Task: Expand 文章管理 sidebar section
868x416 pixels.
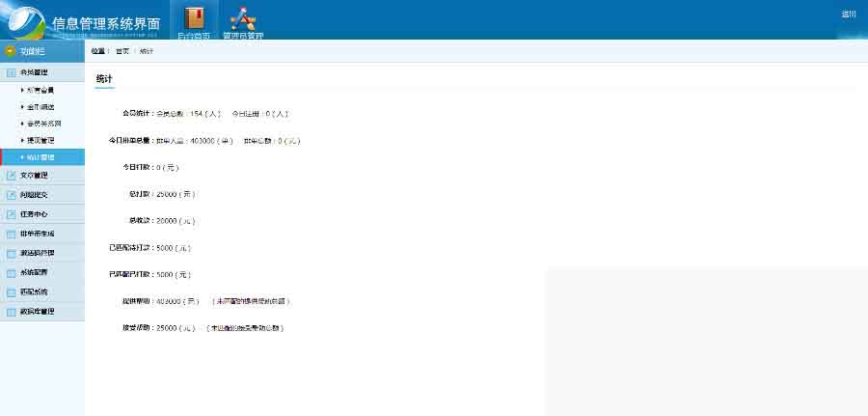Action: point(42,176)
